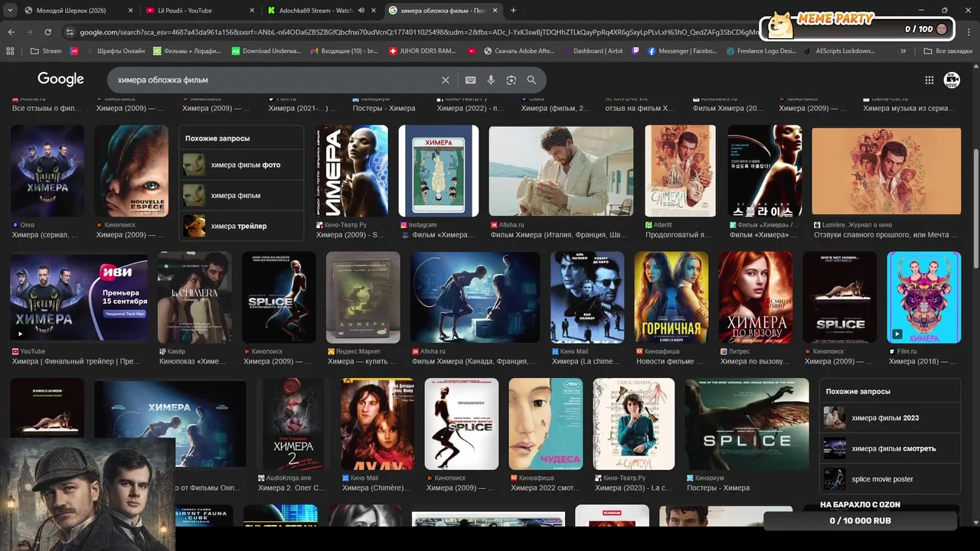The height and width of the screenshot is (551, 980).
Task: Open the la Chimera Кавёр poster thumbnail
Action: 194,297
